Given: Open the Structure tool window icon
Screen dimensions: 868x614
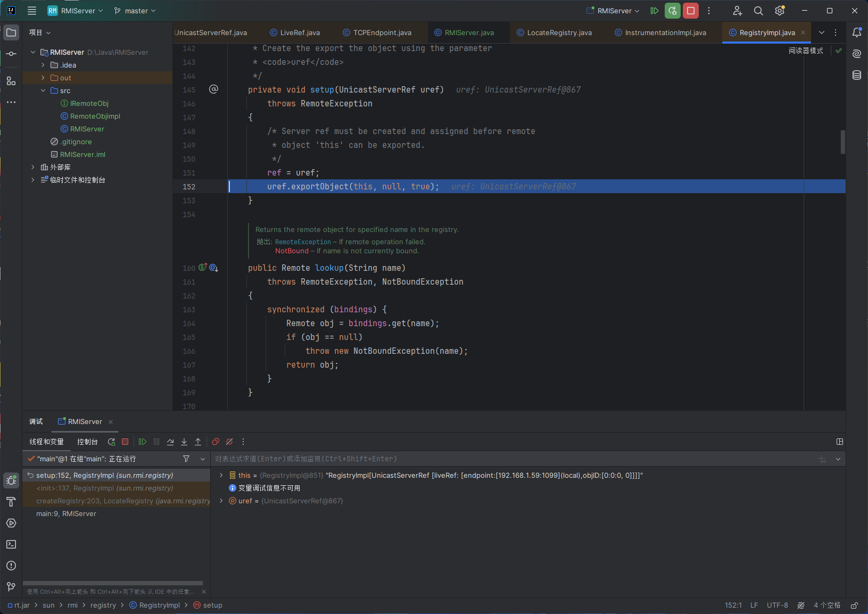Looking at the screenshot, I should [x=11, y=81].
